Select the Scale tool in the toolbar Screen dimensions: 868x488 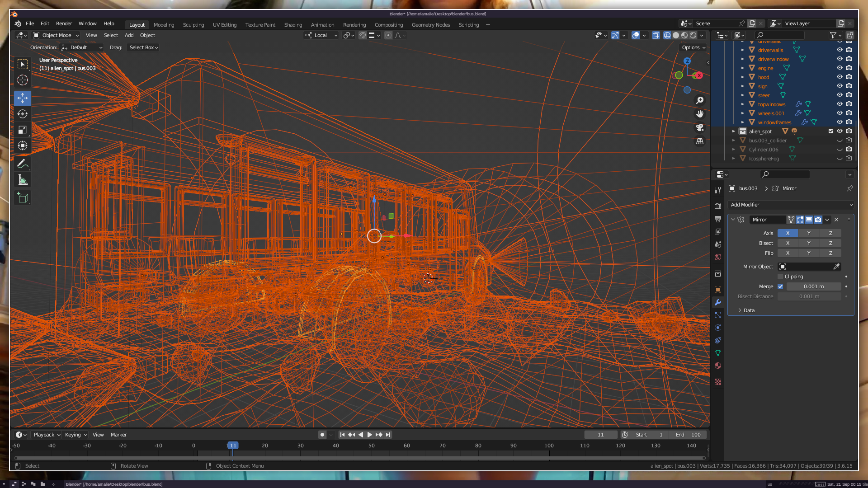tap(22, 130)
